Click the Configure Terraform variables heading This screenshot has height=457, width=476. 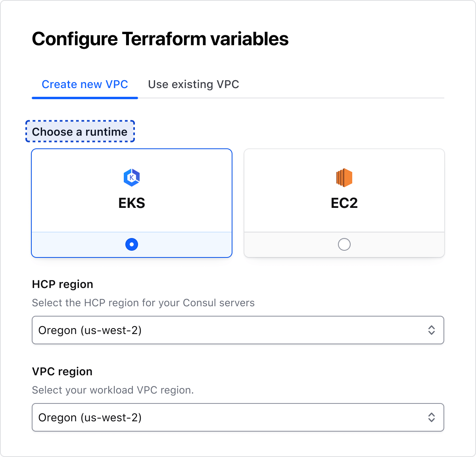[160, 39]
